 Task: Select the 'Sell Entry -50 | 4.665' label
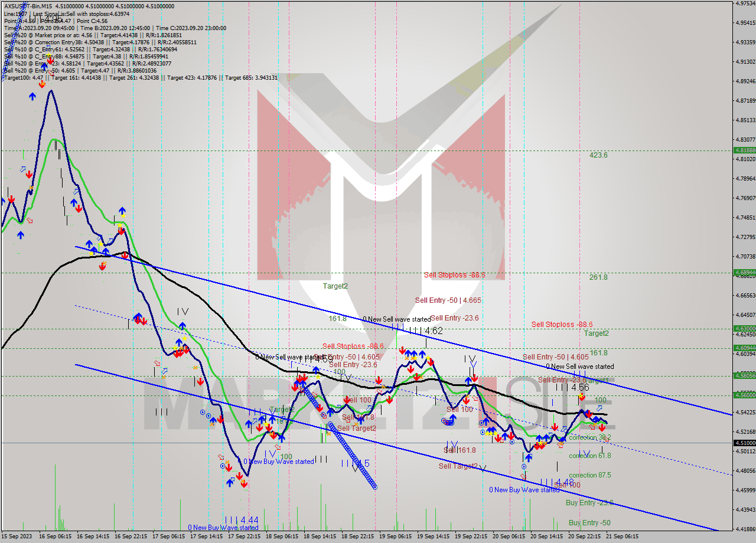pos(448,300)
